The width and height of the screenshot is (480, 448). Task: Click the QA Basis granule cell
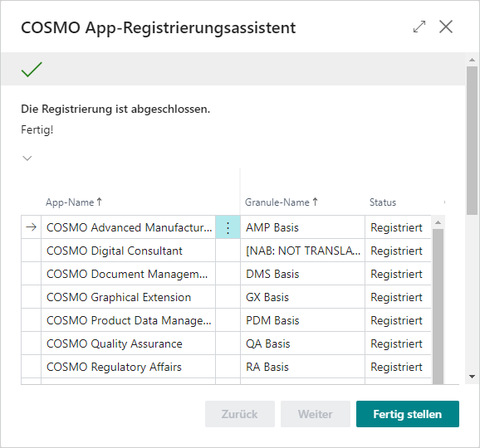pos(302,343)
